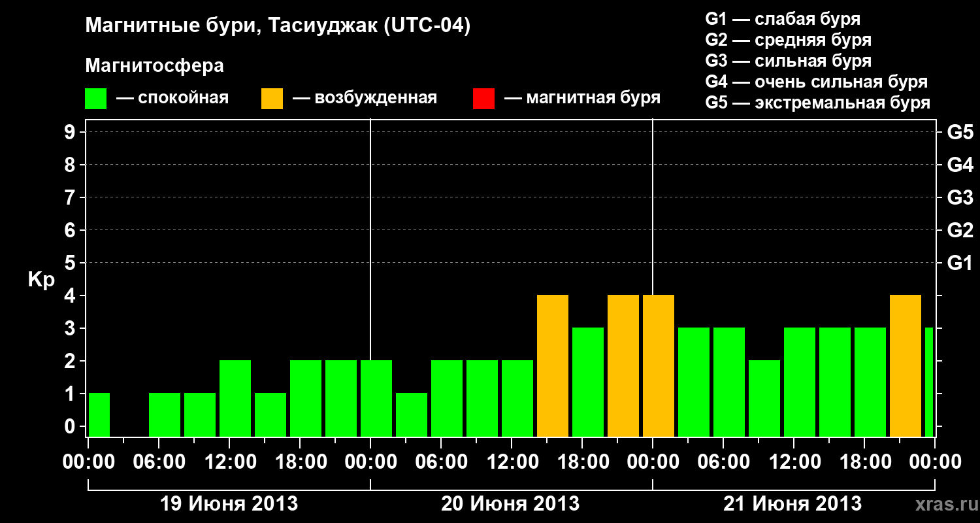Click the '— спокойная' legend label
This screenshot has height=523, width=980.
[x=172, y=98]
